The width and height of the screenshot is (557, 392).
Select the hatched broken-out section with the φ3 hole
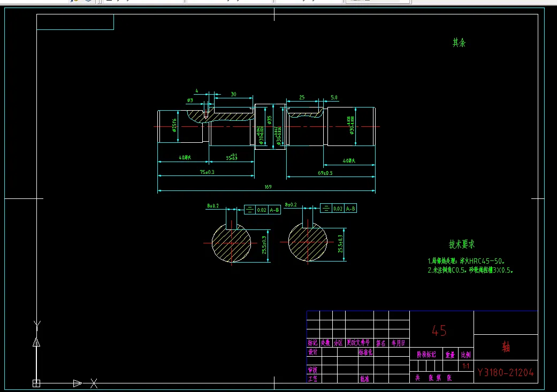[x=220, y=116]
